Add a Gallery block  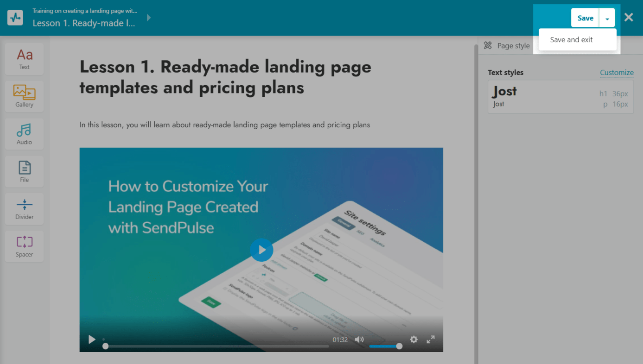pos(25,96)
